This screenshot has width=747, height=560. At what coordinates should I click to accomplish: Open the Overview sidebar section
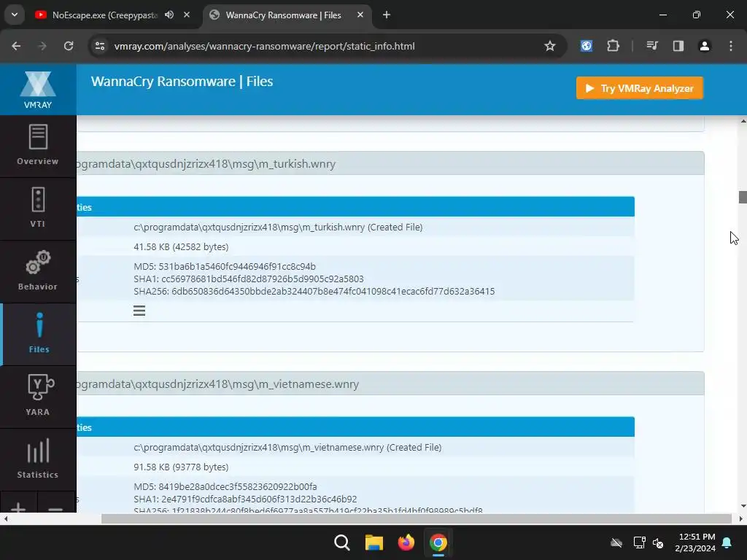(x=38, y=146)
